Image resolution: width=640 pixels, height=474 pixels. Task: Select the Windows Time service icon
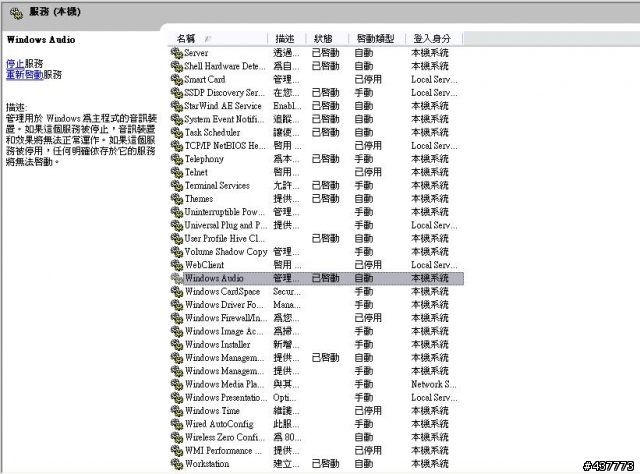(176, 411)
